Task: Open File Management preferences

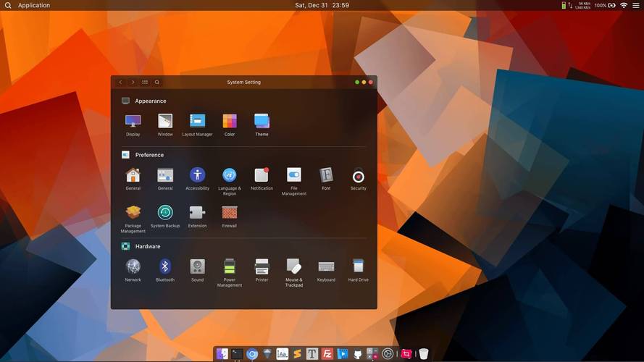Action: pyautogui.click(x=293, y=182)
